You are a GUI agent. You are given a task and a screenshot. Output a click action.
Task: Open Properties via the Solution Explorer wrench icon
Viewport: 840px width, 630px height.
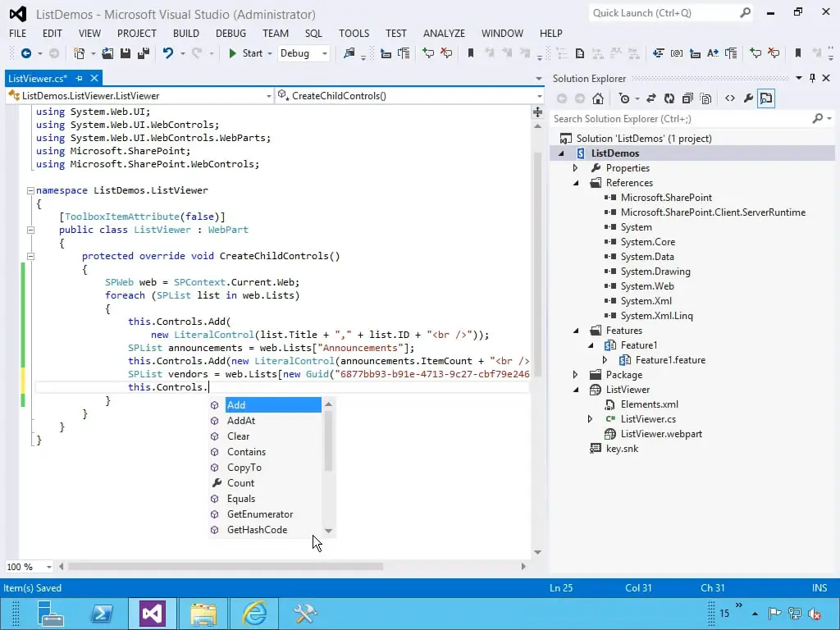pyautogui.click(x=748, y=98)
